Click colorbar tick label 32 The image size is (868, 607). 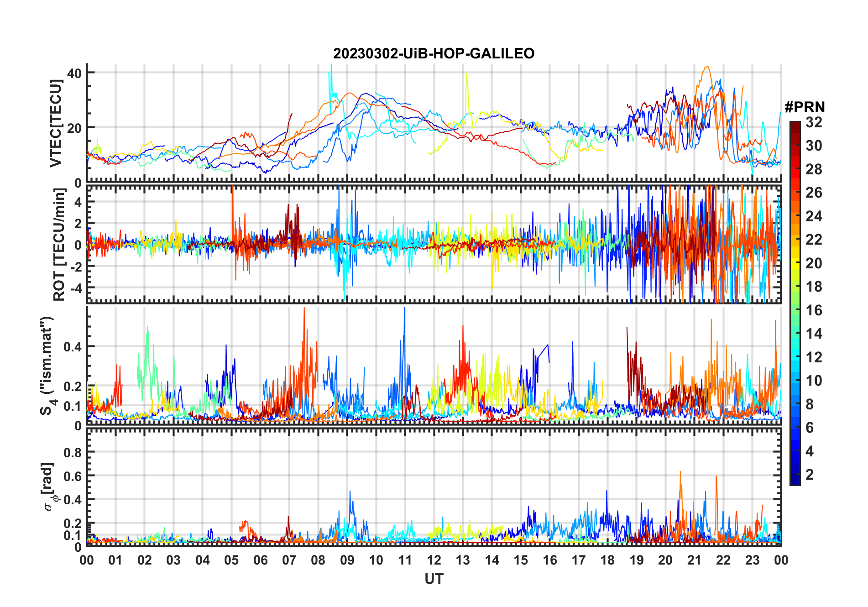(814, 122)
